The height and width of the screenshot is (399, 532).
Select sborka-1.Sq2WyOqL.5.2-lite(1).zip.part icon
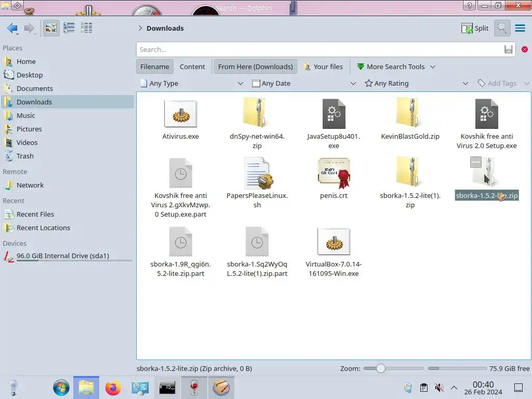(x=257, y=242)
